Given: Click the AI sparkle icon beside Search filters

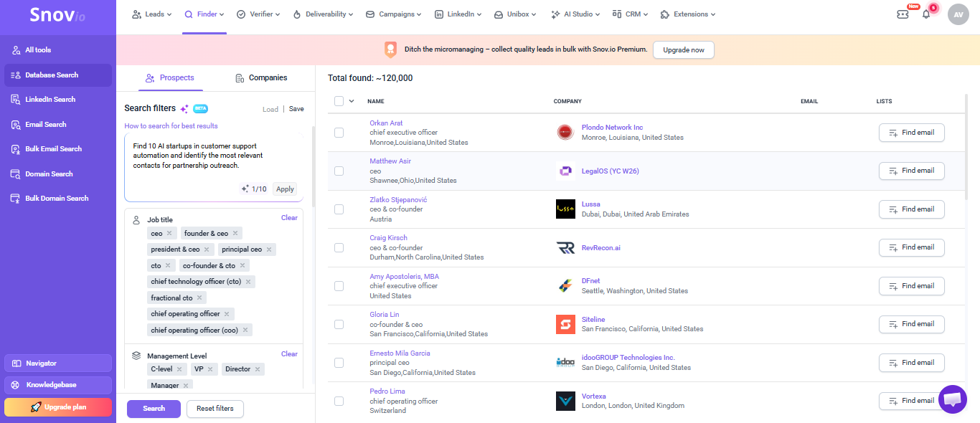Looking at the screenshot, I should [x=184, y=108].
